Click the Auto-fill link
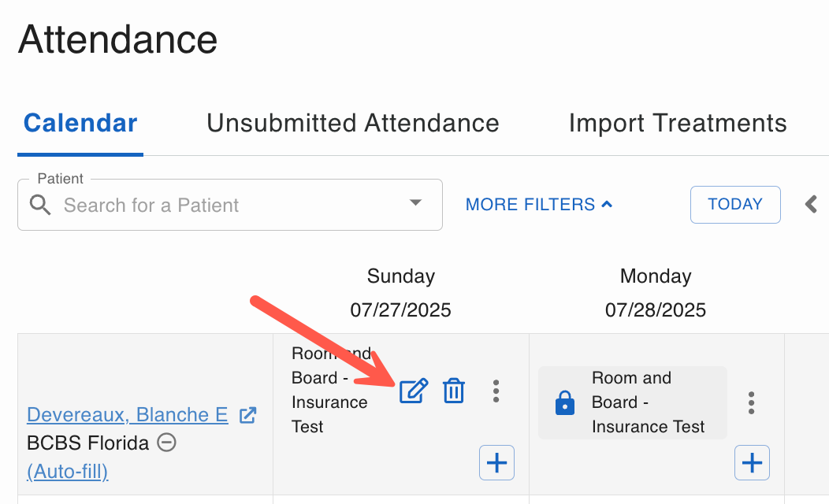This screenshot has width=829, height=504. tap(68, 471)
